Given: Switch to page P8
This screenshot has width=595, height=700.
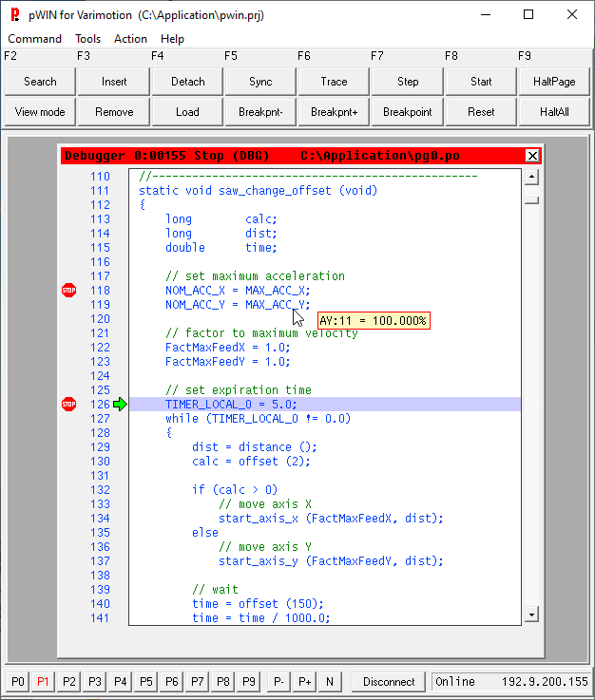Looking at the screenshot, I should 223,682.
